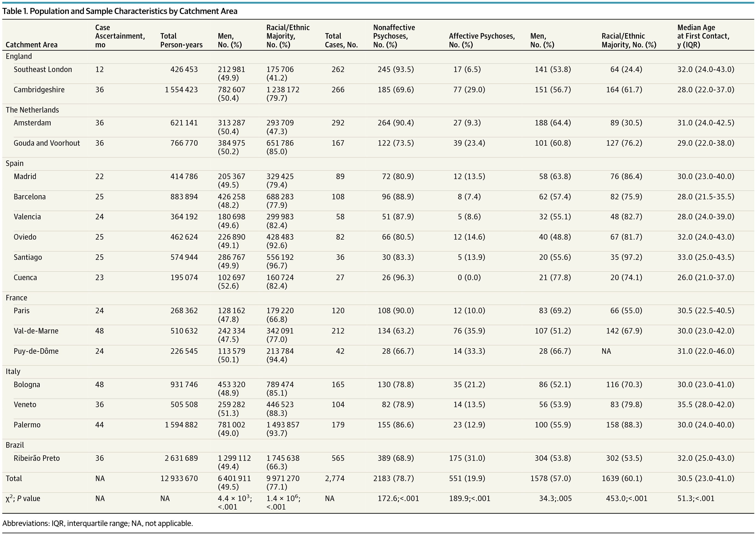Select the '453.0;<.001' chi-square cell
Image resolution: width=756 pixels, height=535 pixels.
[x=627, y=498]
